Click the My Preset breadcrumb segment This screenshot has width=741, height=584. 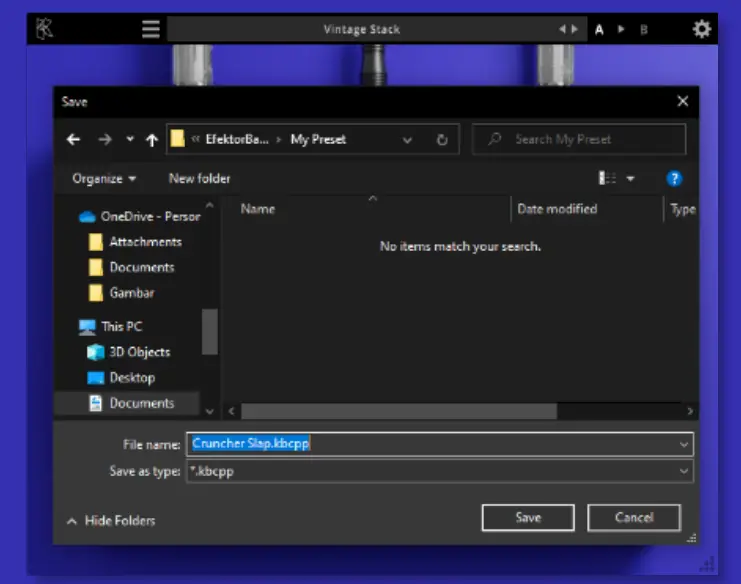pos(318,139)
